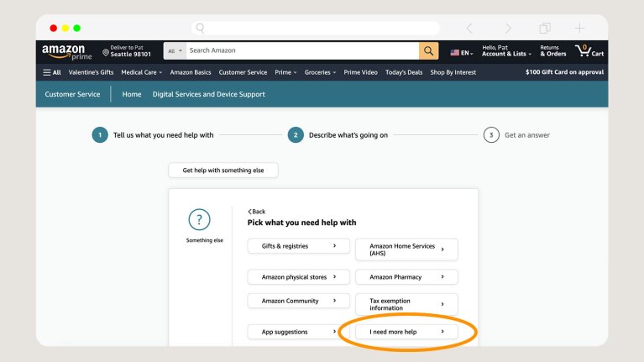Click the Amazon Prime logo
Image resolution: width=644 pixels, height=362 pixels.
pos(66,52)
